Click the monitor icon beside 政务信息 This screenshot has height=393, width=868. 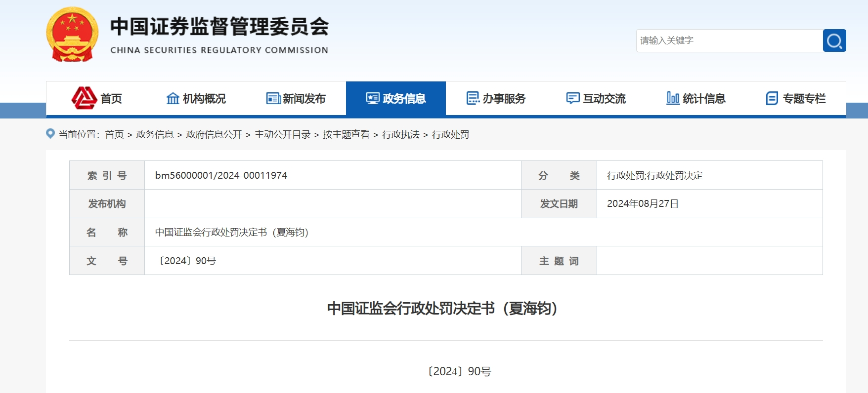373,98
